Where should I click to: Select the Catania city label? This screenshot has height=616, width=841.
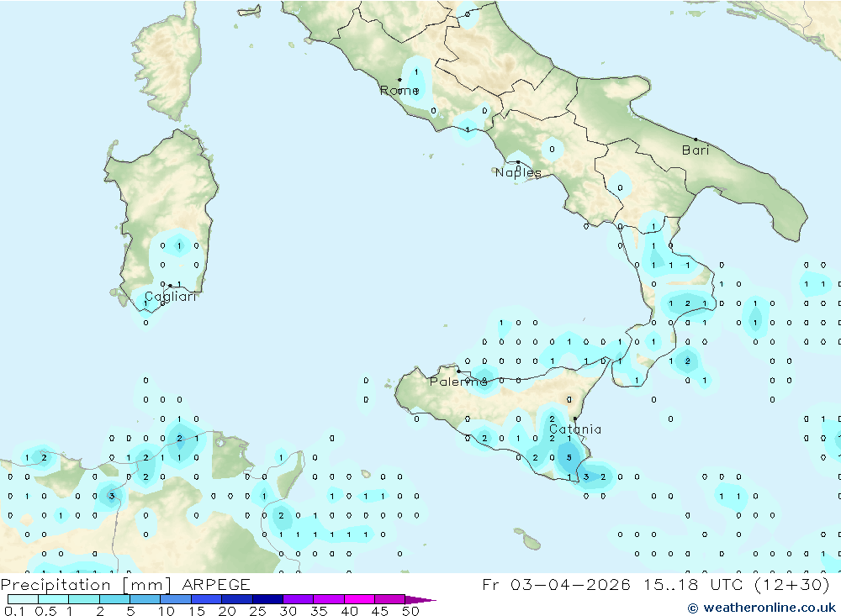click(575, 429)
